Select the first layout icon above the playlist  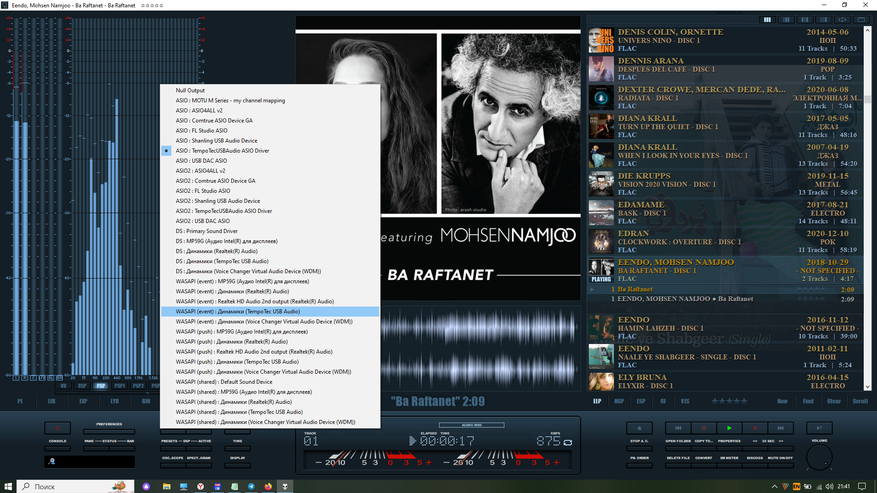[767, 20]
